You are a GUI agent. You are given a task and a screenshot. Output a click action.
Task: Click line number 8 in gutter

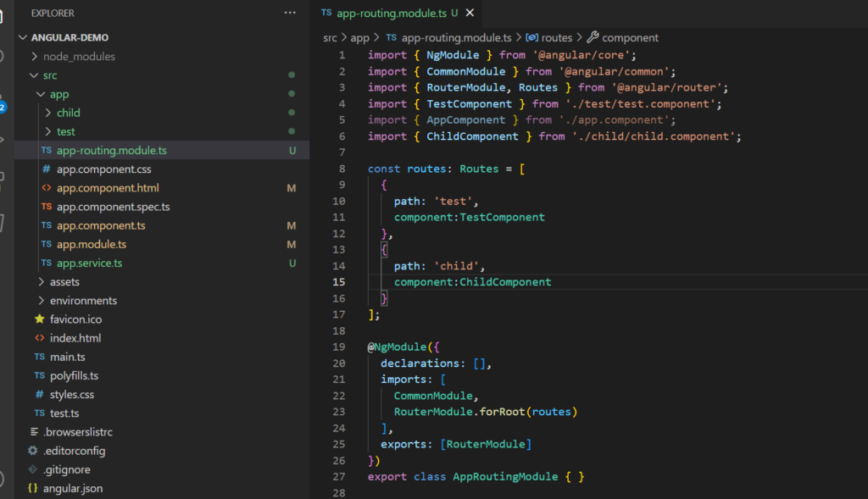pos(342,169)
